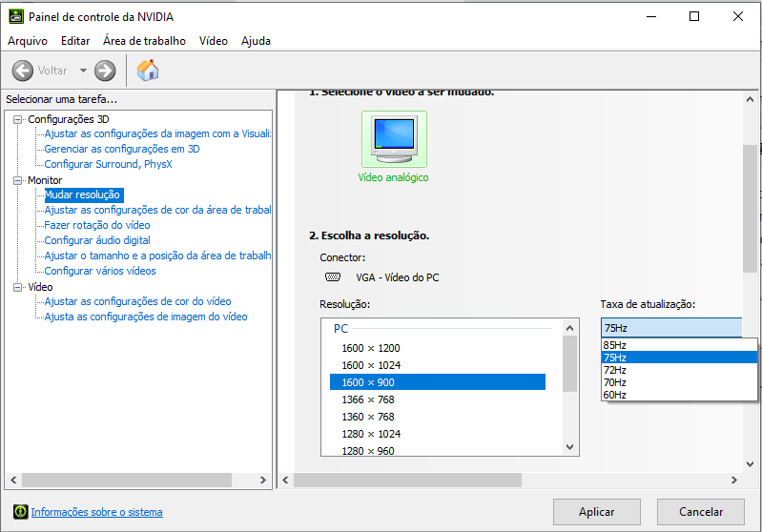Open Configurar Surround, PhysX
Screen dimensions: 762x532
109,164
